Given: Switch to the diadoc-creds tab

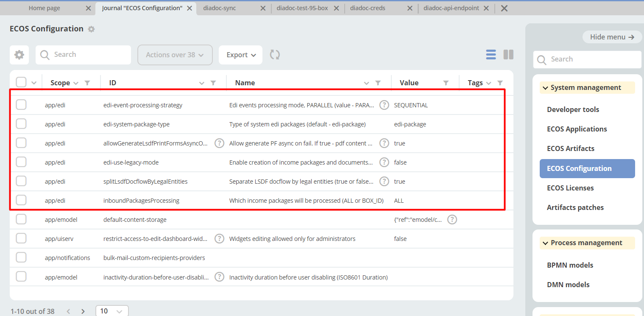Looking at the screenshot, I should coord(368,8).
